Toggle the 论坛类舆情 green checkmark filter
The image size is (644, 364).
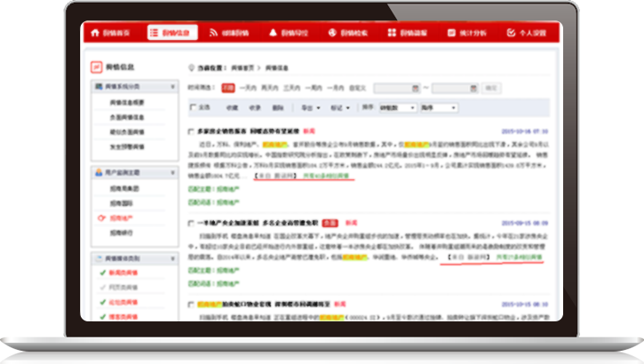coord(103,303)
